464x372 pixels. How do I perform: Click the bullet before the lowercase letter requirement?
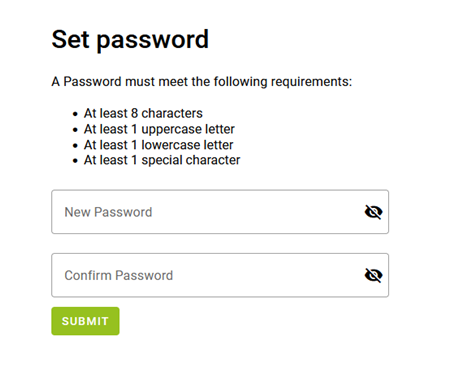pyautogui.click(x=75, y=146)
